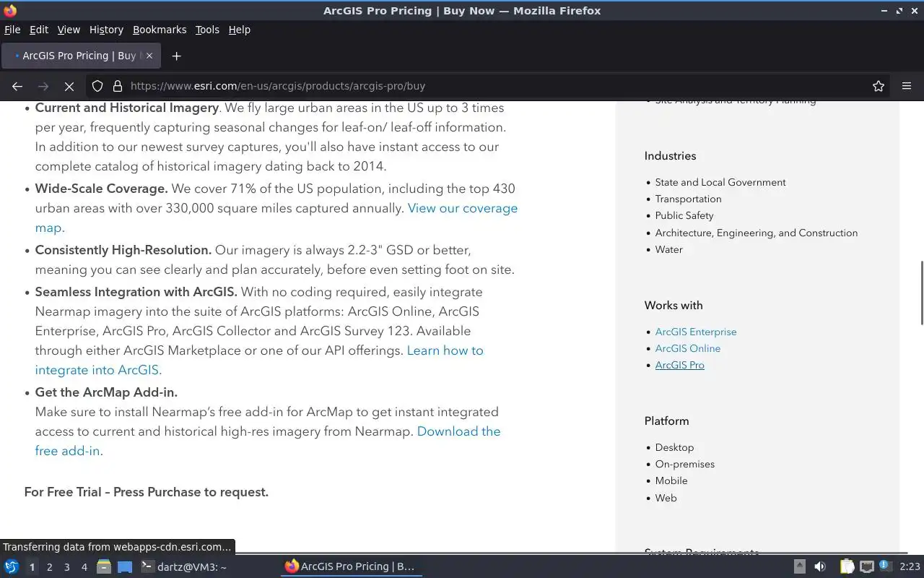Switch to the dartz@VM3 terminal window
The height and width of the screenshot is (578, 924).
[183, 567]
